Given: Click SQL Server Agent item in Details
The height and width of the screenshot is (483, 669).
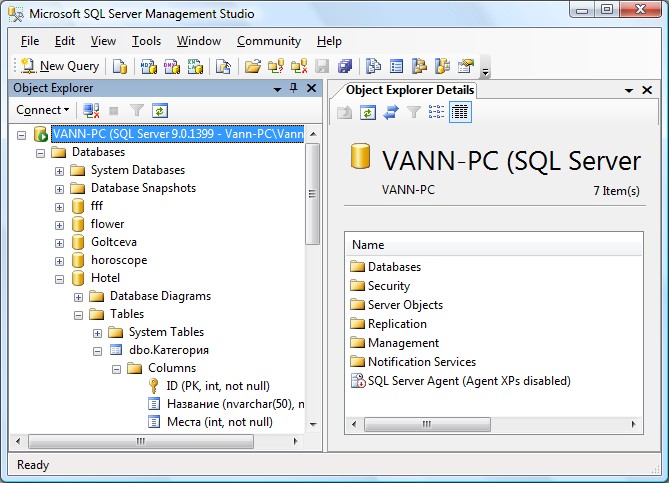Looking at the screenshot, I should [x=469, y=381].
